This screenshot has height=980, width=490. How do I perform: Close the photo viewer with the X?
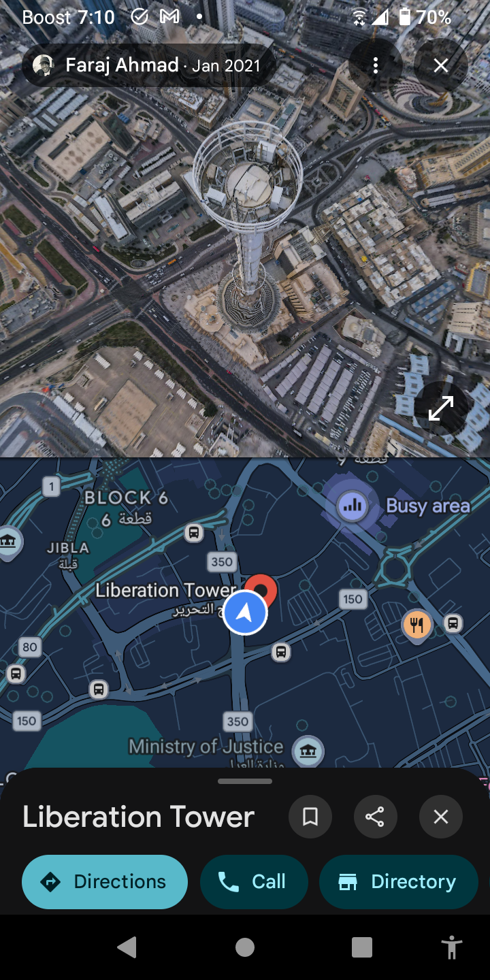[441, 65]
